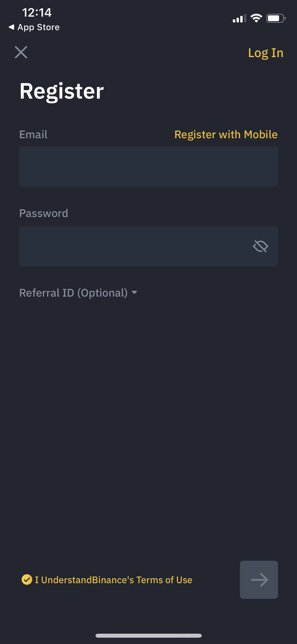
Task: Dismiss the Register screen with the X icon
Action: [x=21, y=52]
